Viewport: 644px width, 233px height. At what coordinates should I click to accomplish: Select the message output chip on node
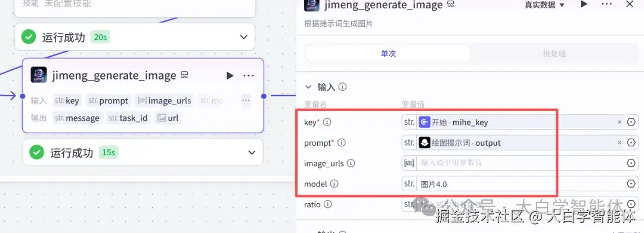[77, 118]
